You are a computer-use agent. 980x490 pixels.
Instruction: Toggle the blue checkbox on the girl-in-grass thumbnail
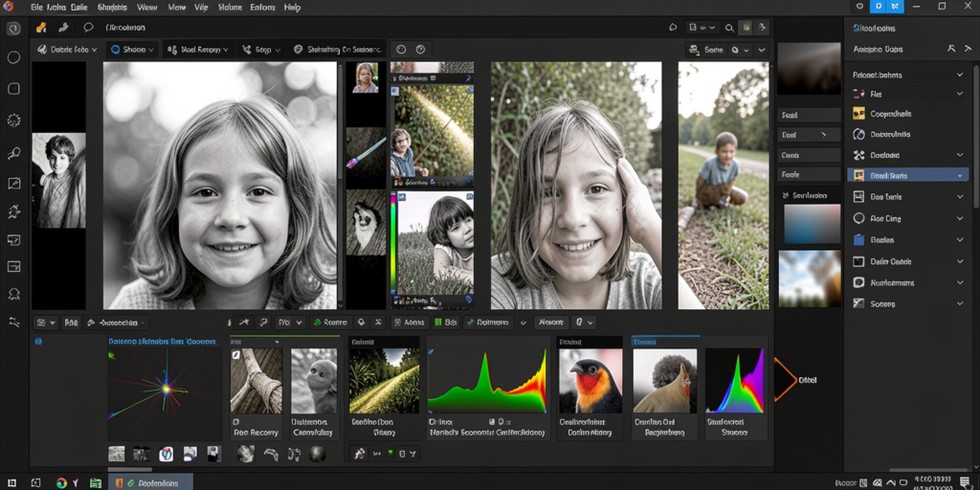coord(401,197)
